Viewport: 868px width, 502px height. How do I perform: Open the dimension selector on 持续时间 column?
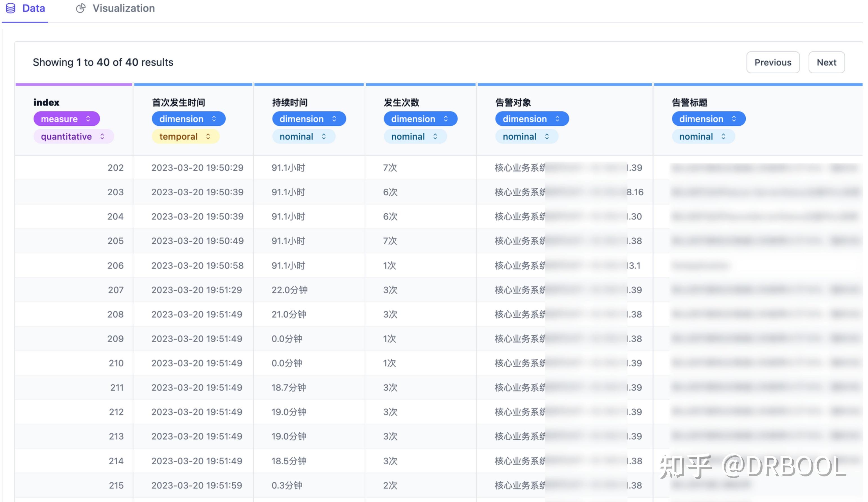309,118
